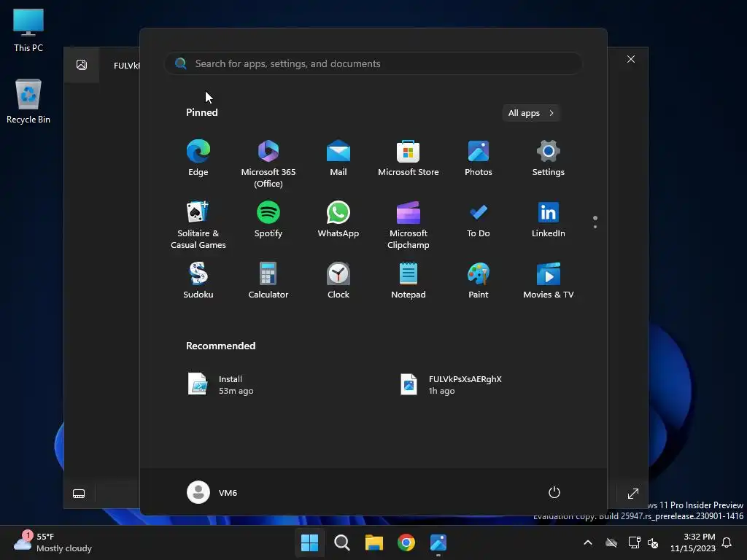Viewport: 747px width, 560px height.
Task: Launch Google Chrome from the taskbar
Action: click(406, 542)
